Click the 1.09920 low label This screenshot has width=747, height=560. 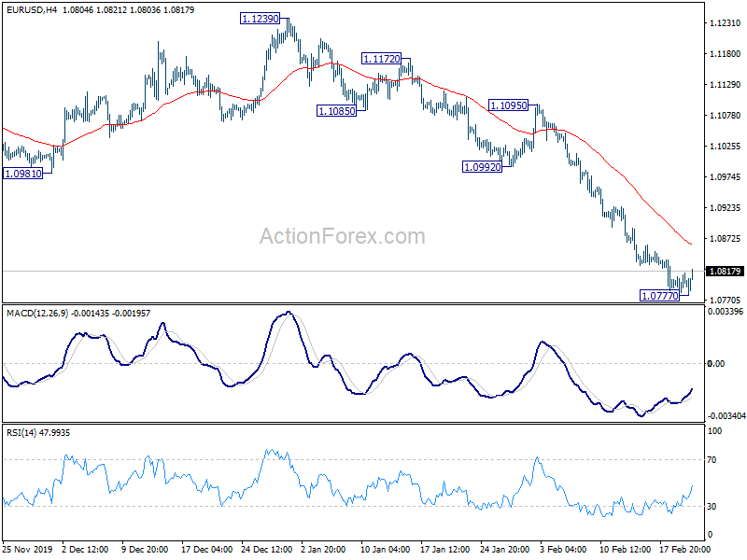482,167
